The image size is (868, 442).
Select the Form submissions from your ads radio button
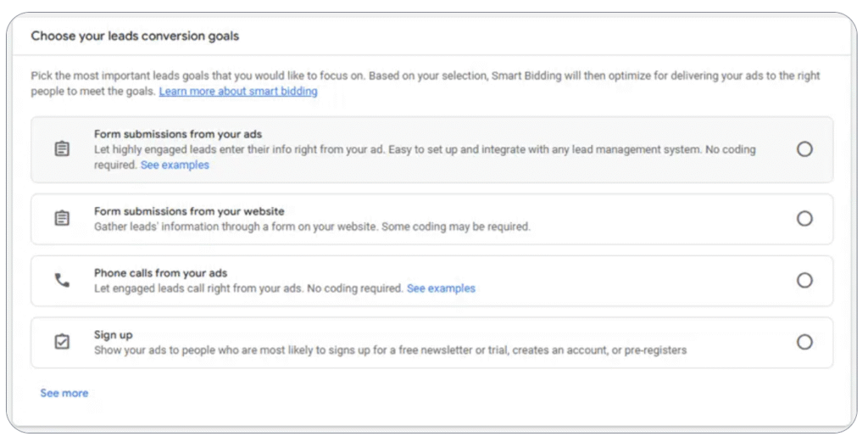(804, 149)
